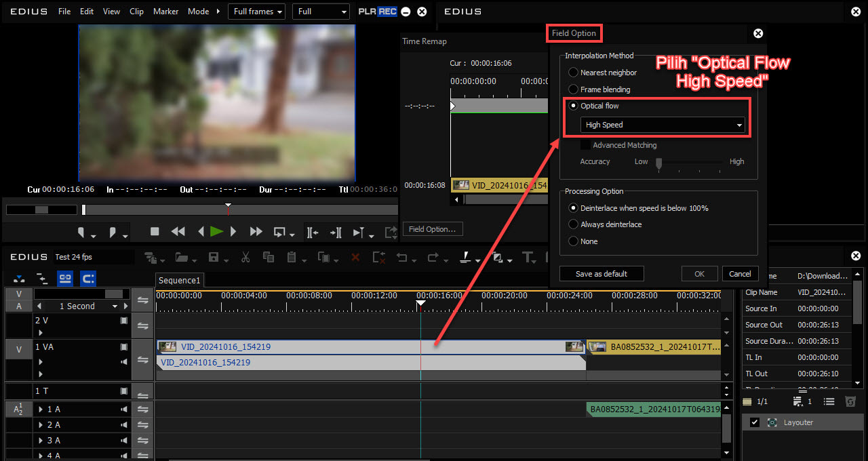Image resolution: width=868 pixels, height=461 pixels.
Task: Click the paste clipboard icon
Action: (x=292, y=258)
